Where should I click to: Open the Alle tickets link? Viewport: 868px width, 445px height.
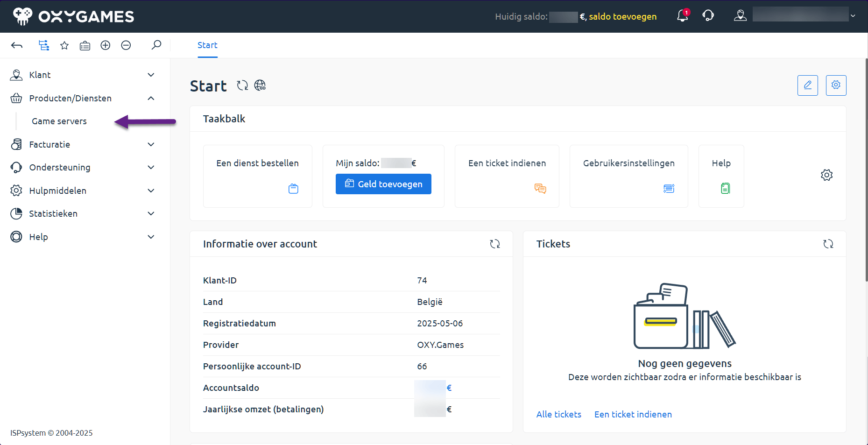[x=558, y=414]
